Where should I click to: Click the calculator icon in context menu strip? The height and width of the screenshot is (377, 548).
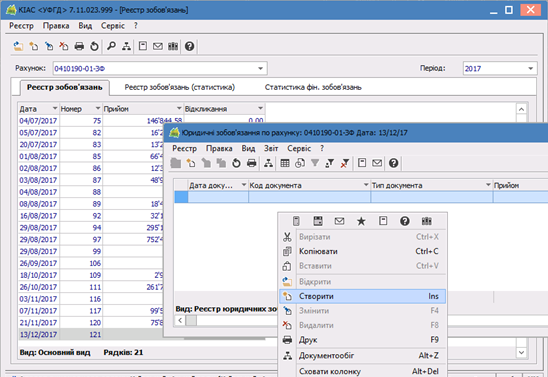(296, 221)
